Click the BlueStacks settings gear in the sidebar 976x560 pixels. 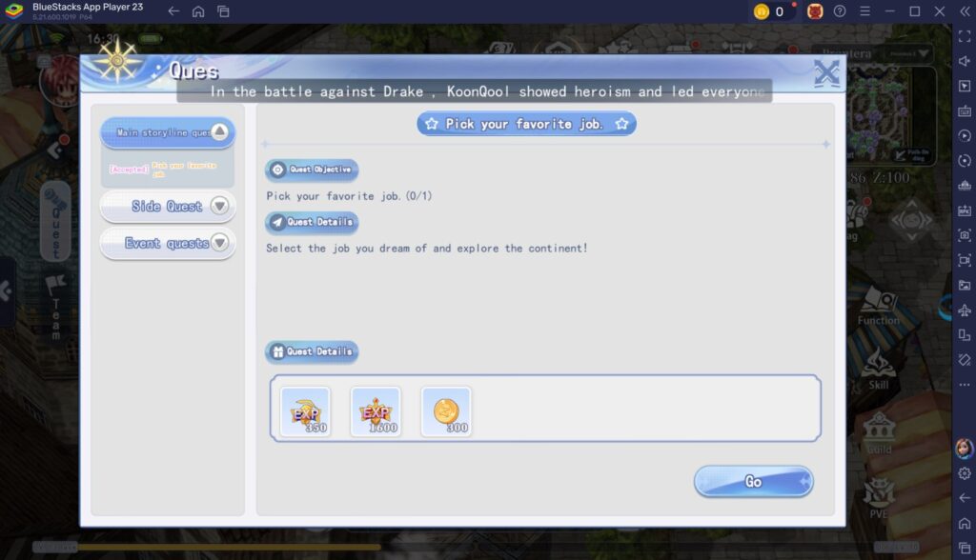[x=963, y=471]
